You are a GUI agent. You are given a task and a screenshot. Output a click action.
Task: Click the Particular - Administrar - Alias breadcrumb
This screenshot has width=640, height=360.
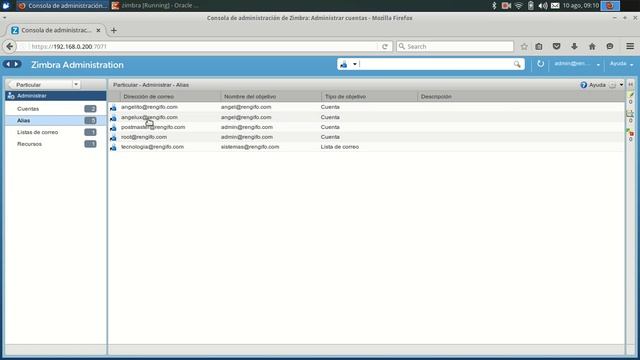[151, 85]
